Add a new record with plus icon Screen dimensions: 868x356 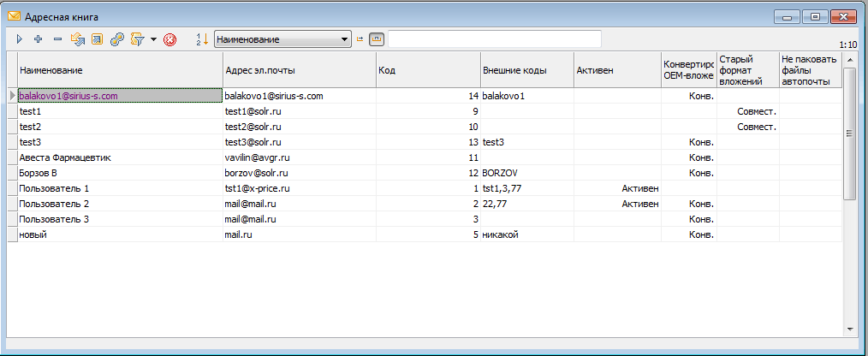pyautogui.click(x=39, y=39)
